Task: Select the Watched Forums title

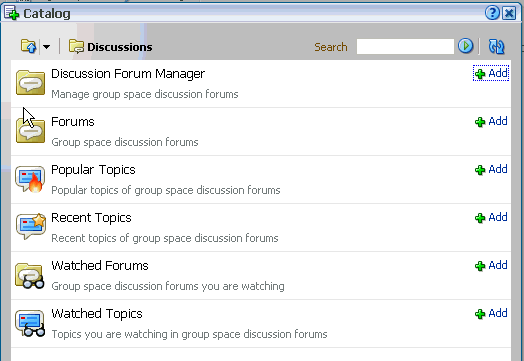Action: click(x=100, y=266)
